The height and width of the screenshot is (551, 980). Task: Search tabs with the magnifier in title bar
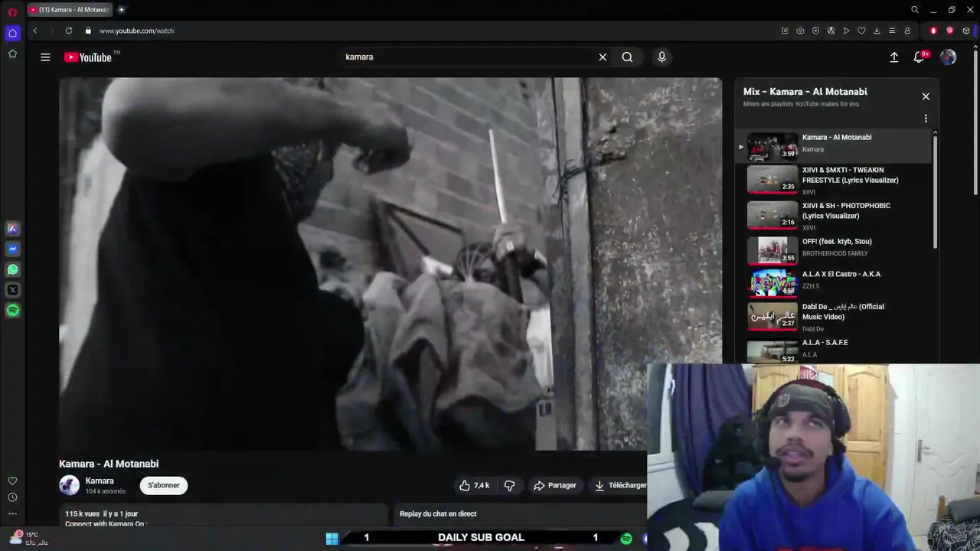(x=915, y=10)
